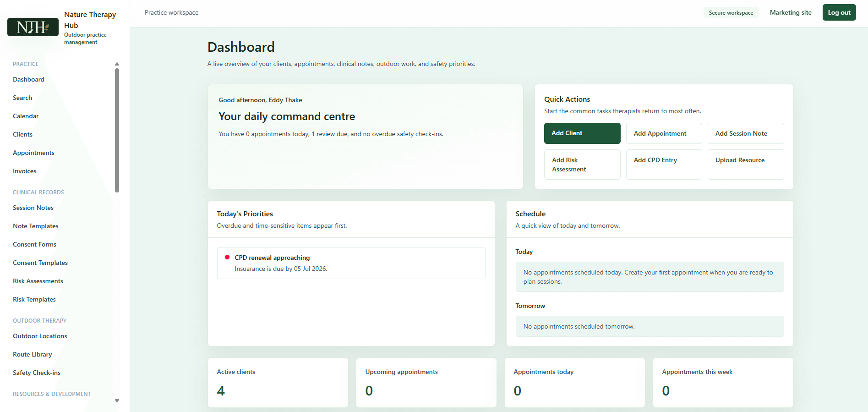This screenshot has width=868, height=412.
Task: Click the 'Schedule' panel heading
Action: (530, 214)
